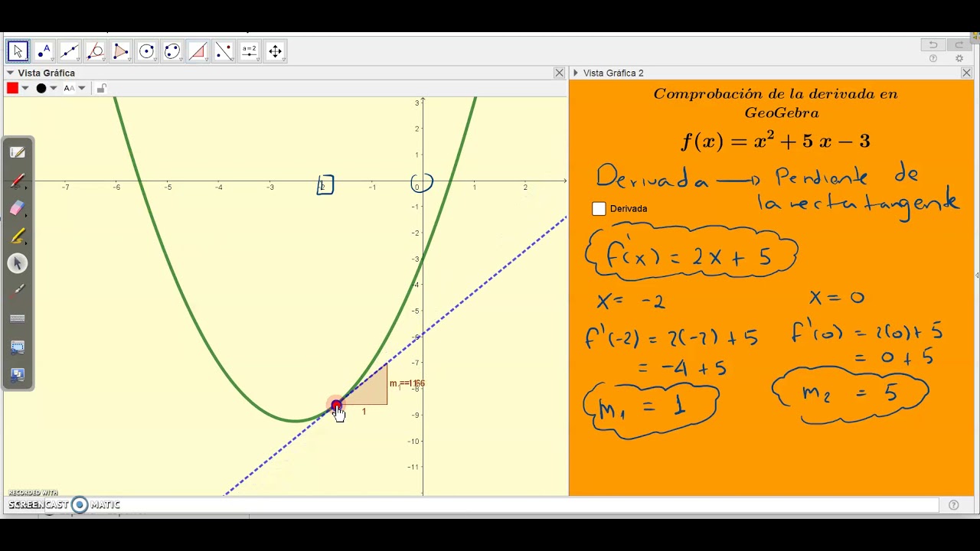Click the screen capture icon in sidebar
The image size is (980, 551).
18,347
